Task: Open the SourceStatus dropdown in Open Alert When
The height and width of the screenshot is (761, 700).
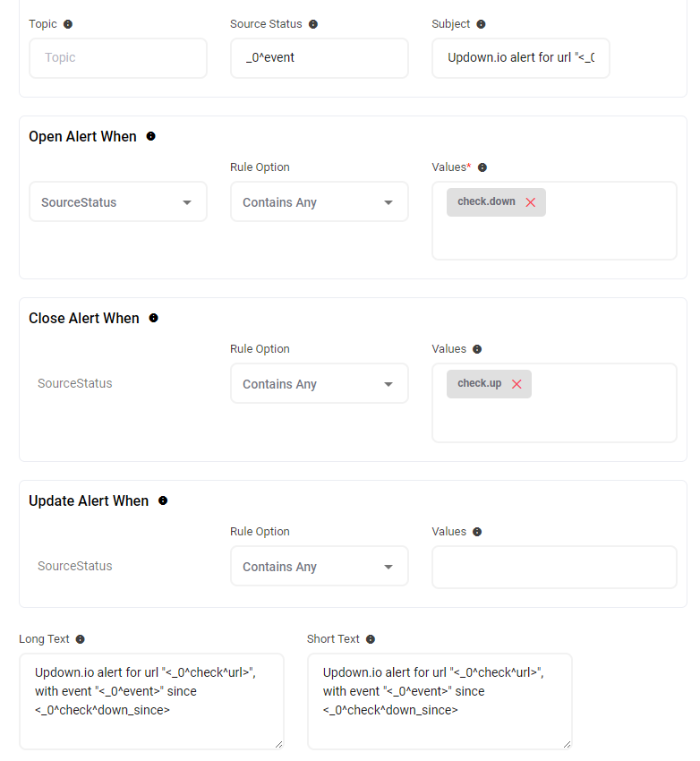Action: (118, 202)
